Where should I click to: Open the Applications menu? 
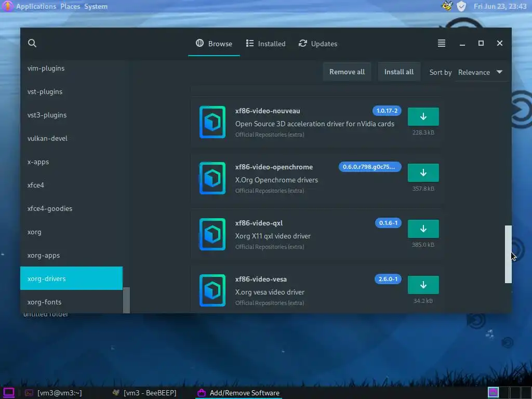point(36,6)
